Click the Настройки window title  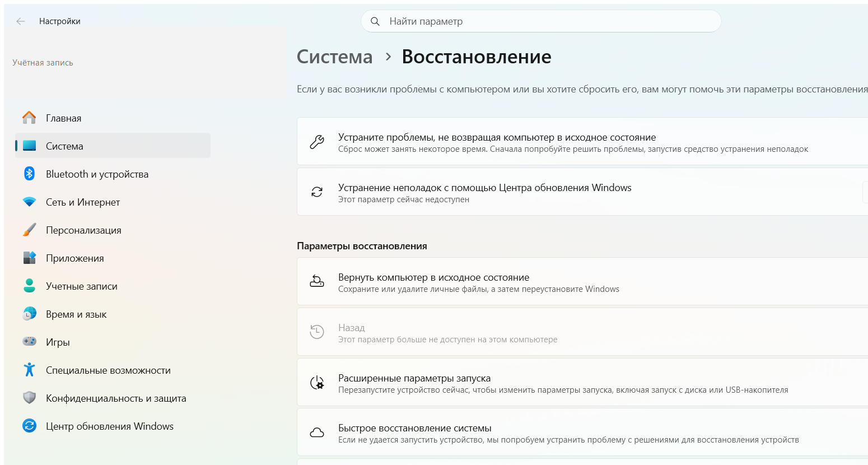coord(60,21)
